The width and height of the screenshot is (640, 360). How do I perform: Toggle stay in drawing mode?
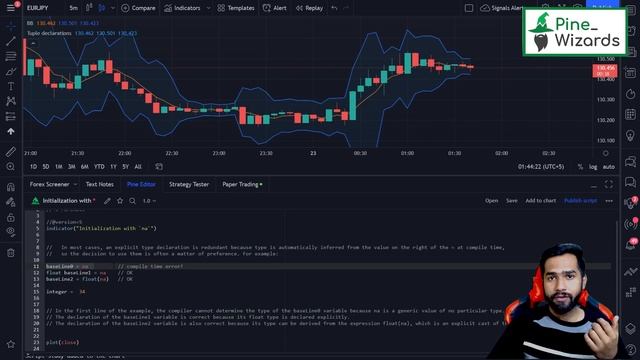11,202
